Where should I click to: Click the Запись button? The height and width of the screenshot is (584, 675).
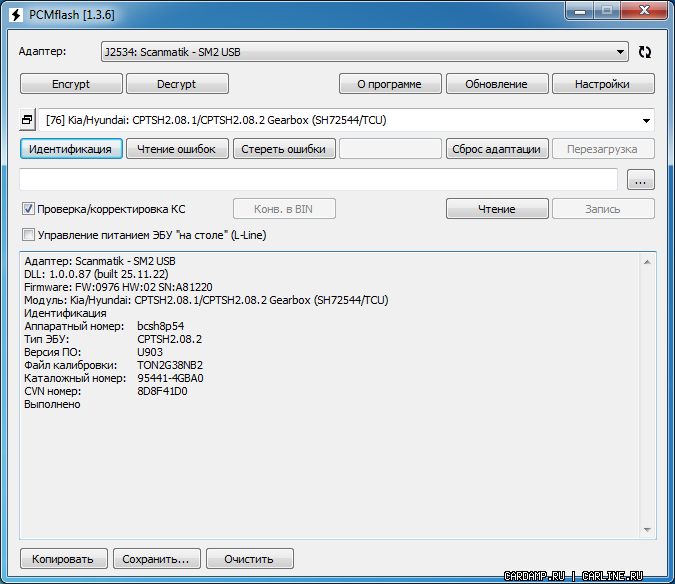(x=603, y=209)
